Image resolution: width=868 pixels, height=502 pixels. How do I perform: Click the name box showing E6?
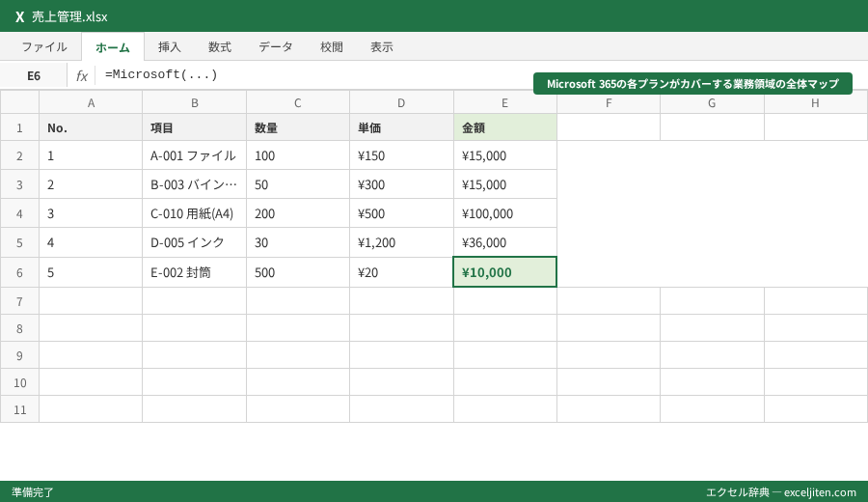34,75
